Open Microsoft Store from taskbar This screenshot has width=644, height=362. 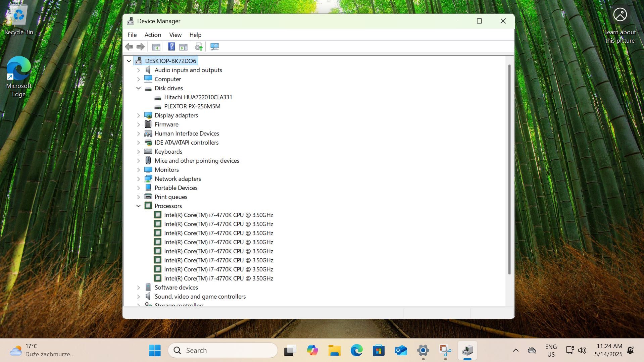pos(379,351)
